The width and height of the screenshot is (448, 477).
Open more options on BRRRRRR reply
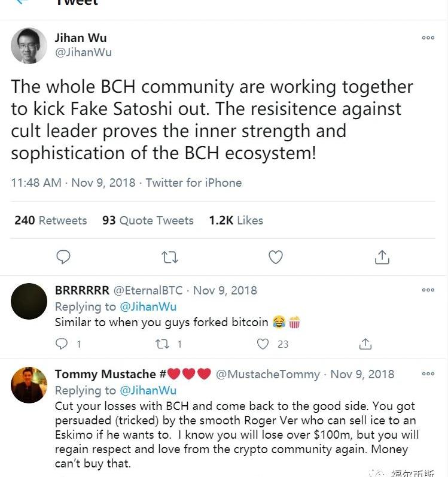coord(428,290)
